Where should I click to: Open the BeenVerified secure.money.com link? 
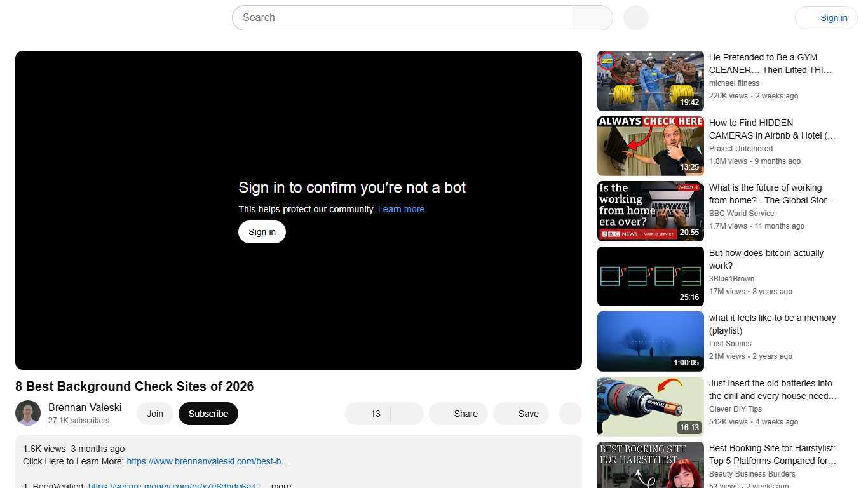point(175,485)
